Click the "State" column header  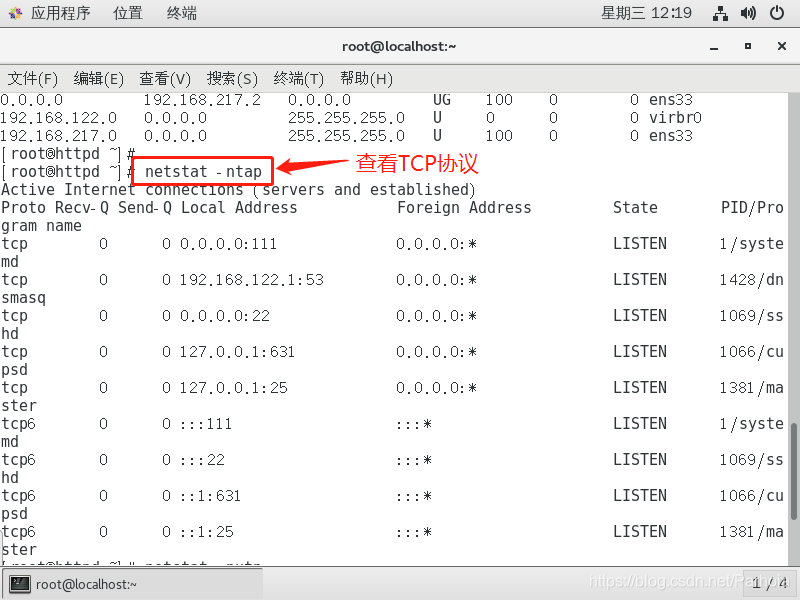click(635, 208)
